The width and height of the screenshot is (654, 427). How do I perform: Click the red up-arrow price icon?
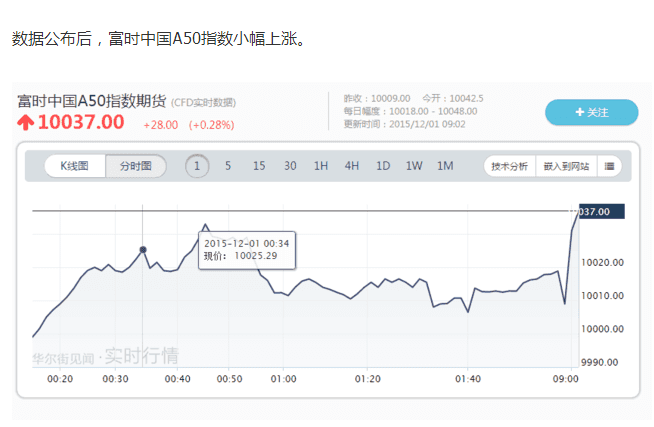pyautogui.click(x=26, y=123)
